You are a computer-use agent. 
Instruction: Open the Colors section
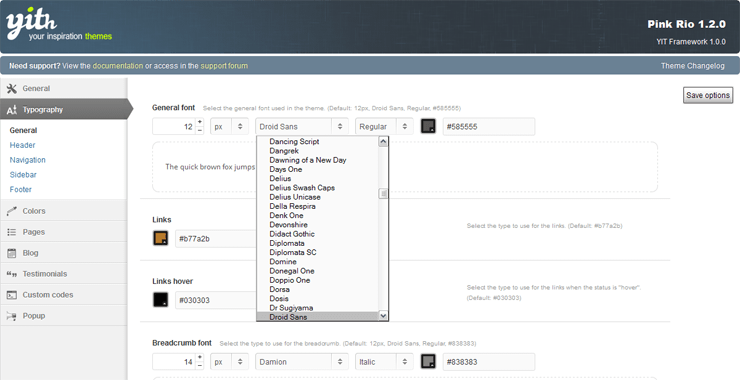[63, 211]
